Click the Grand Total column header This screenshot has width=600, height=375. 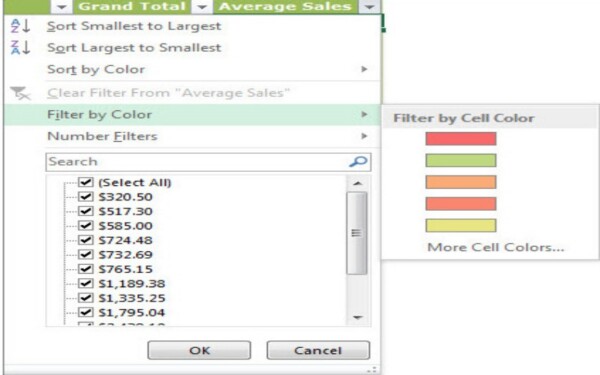(132, 7)
